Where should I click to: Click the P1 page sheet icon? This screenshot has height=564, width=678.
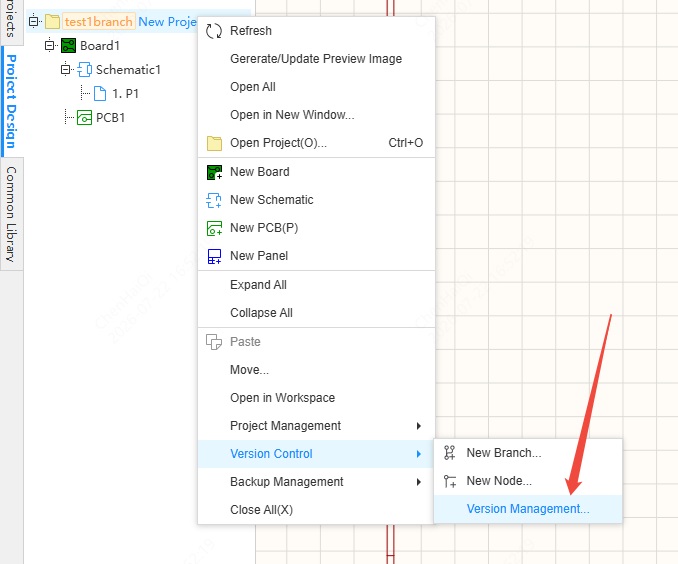point(100,93)
